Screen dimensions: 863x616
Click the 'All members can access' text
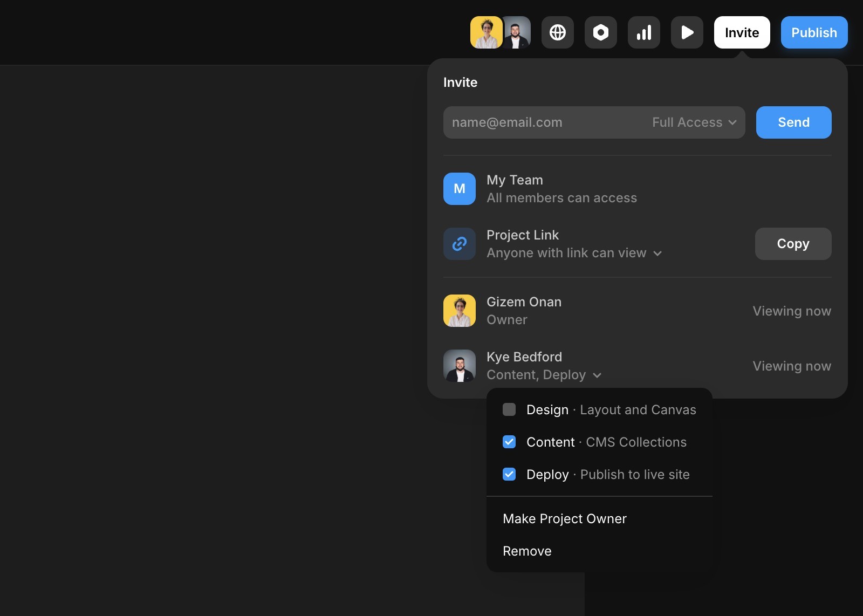click(x=561, y=198)
